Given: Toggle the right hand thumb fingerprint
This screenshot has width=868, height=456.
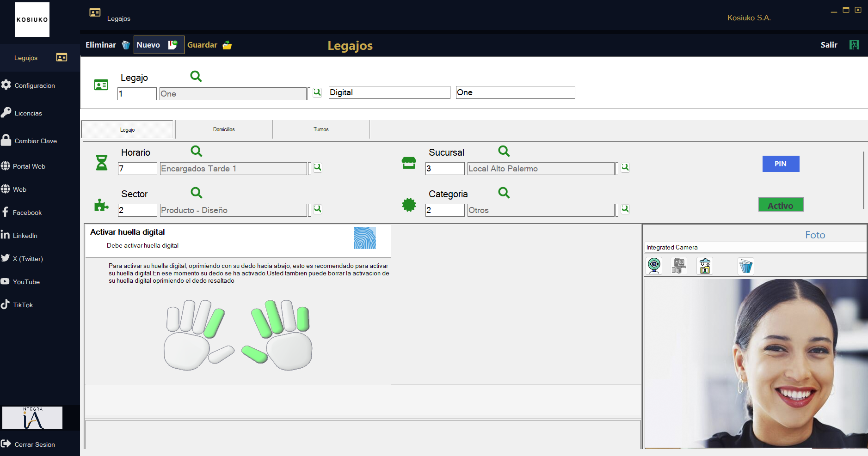Looking at the screenshot, I should click(254, 354).
